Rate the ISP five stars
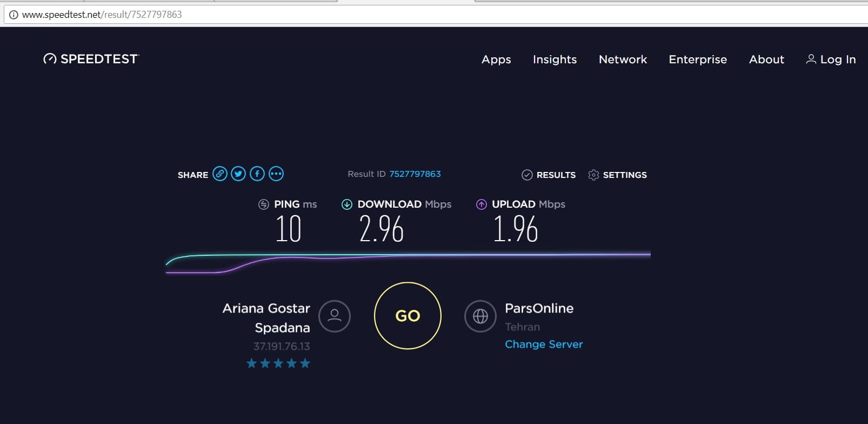This screenshot has width=868, height=424. tap(305, 363)
